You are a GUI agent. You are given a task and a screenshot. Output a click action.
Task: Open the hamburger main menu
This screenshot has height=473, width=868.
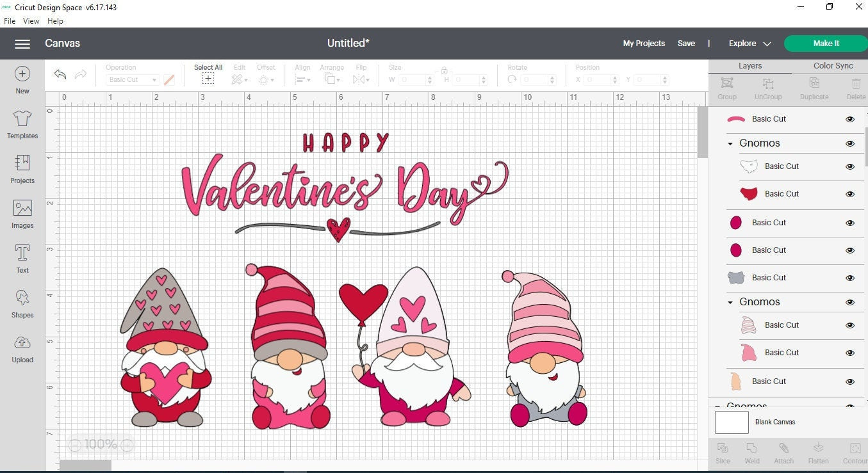click(22, 44)
